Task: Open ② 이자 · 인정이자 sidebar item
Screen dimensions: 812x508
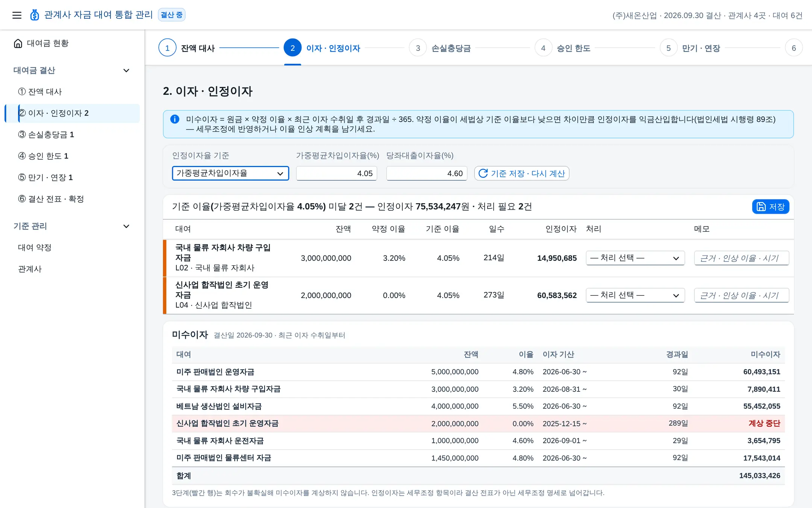Action: click(x=72, y=113)
